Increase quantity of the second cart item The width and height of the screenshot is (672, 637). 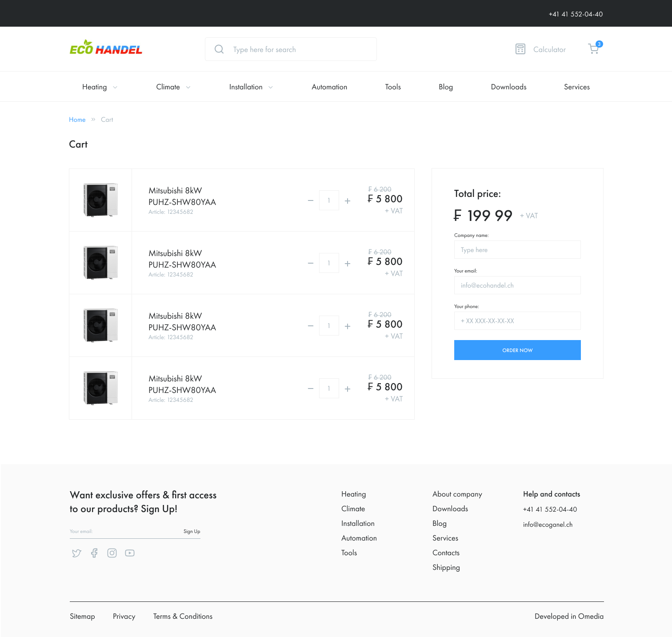[x=348, y=264]
